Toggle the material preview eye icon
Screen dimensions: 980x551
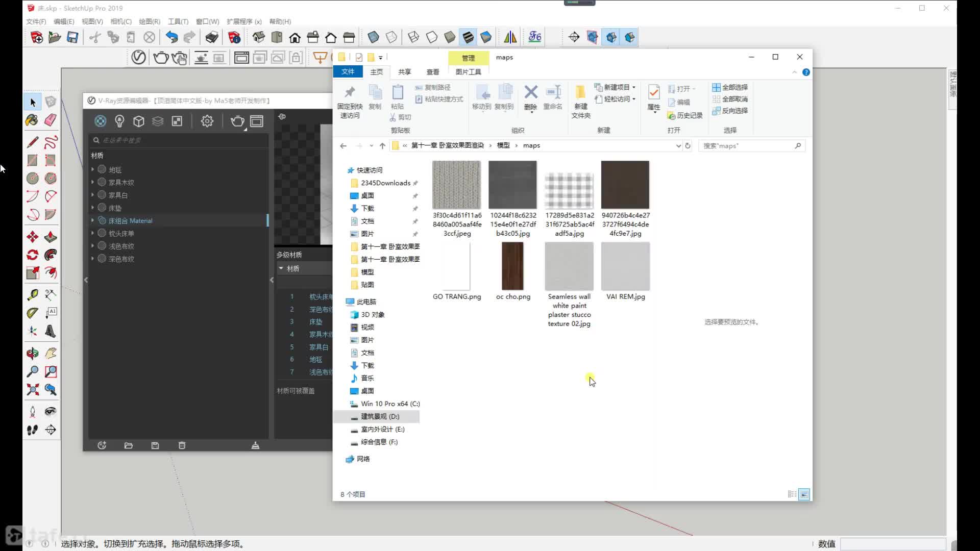coord(282,117)
